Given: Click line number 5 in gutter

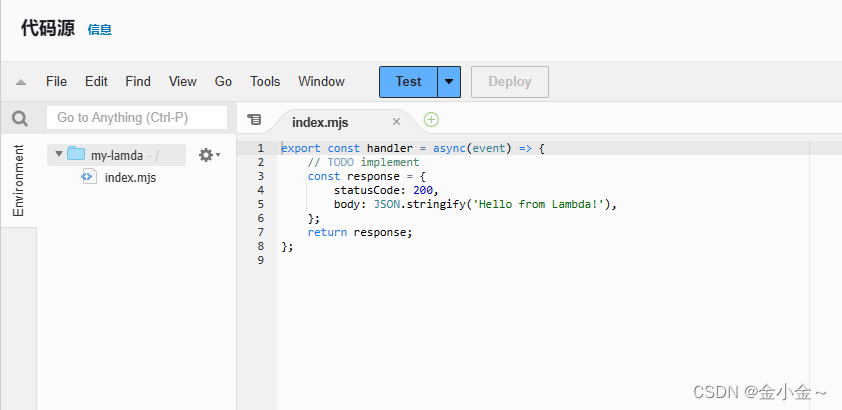Looking at the screenshot, I should (x=260, y=204).
